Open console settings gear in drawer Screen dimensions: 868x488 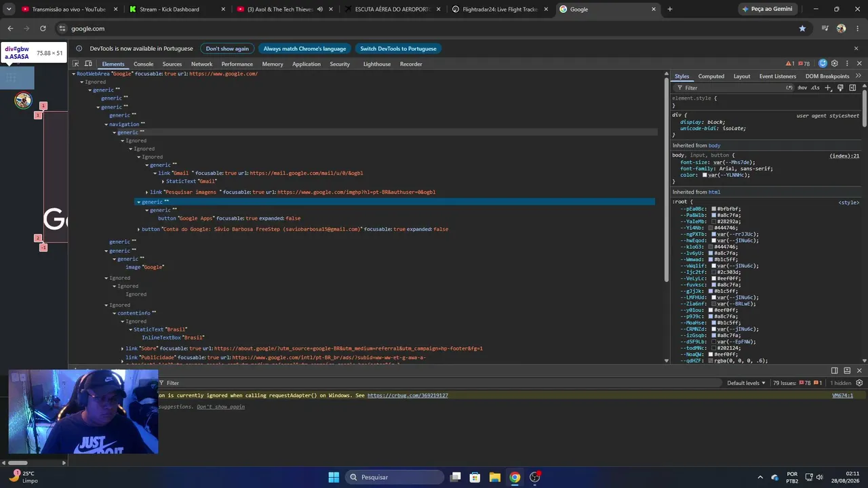pyautogui.click(x=859, y=383)
